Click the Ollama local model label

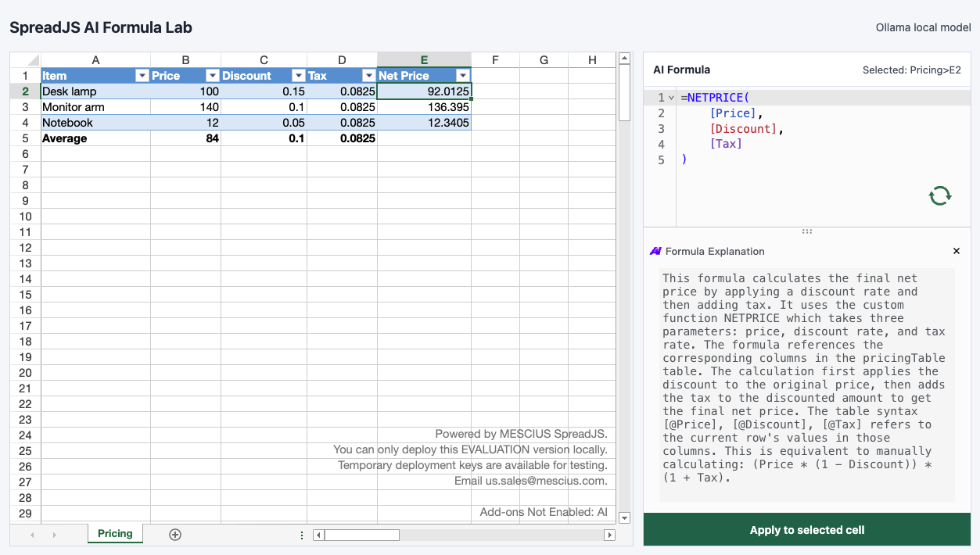[923, 27]
